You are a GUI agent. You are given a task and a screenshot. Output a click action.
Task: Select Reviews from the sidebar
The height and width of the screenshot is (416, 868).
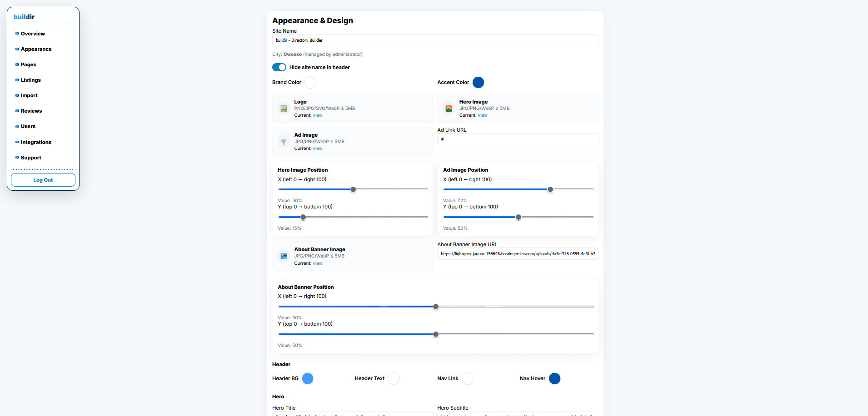pos(31,111)
